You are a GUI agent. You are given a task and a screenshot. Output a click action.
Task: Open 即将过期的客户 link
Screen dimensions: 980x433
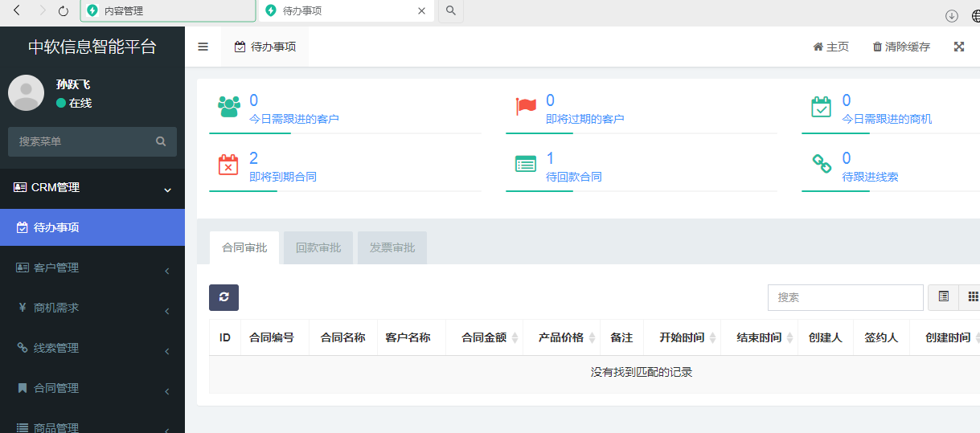[585, 119]
